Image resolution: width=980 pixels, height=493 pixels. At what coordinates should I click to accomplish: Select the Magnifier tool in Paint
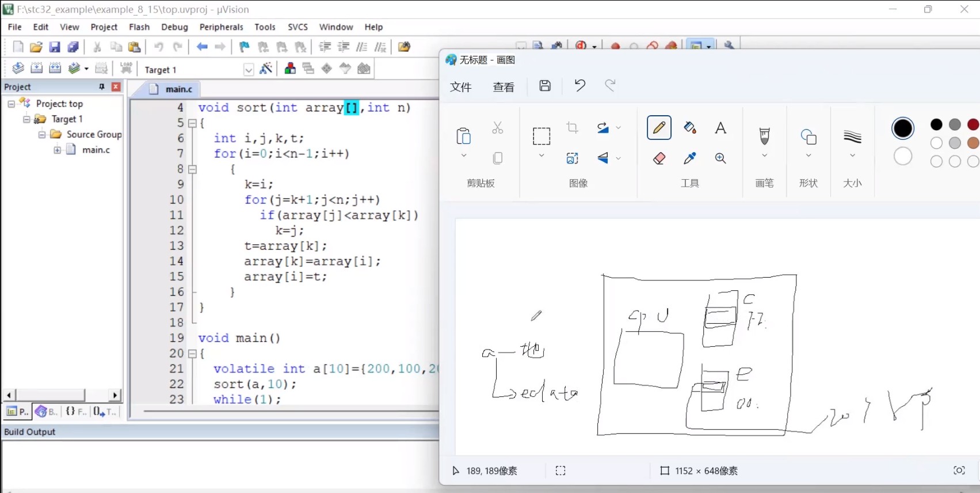click(x=720, y=158)
